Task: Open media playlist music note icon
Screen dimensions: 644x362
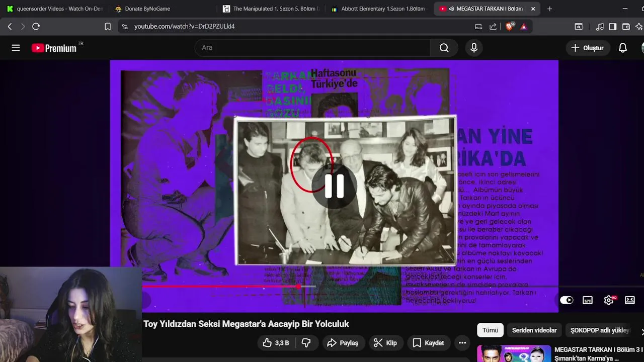Action: click(x=600, y=27)
